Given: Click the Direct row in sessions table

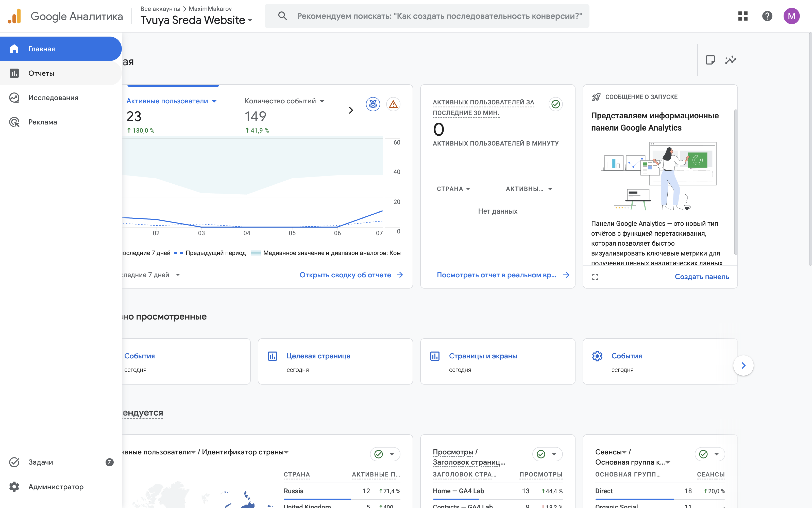Looking at the screenshot, I should [660, 491].
